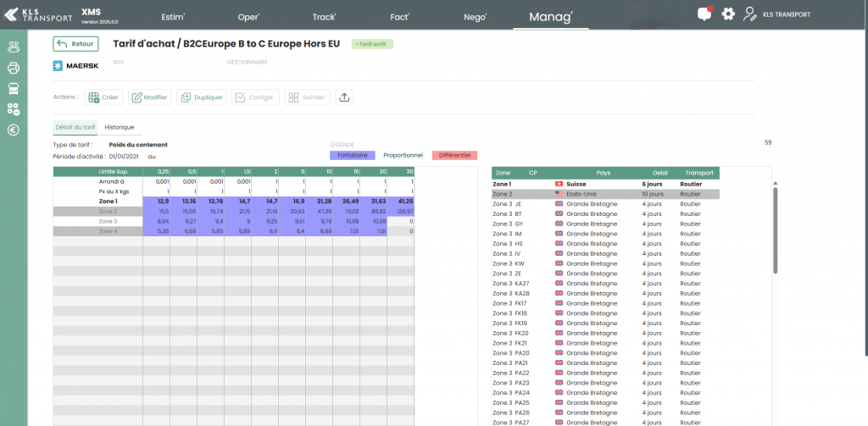This screenshot has height=426, width=868.
Task: Click the Modifier action button
Action: [x=150, y=97]
